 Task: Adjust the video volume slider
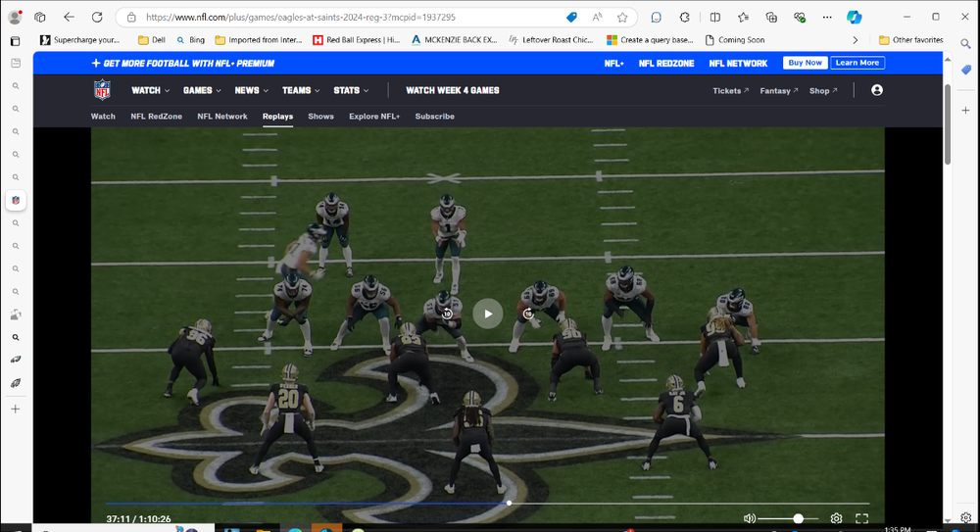click(x=798, y=518)
